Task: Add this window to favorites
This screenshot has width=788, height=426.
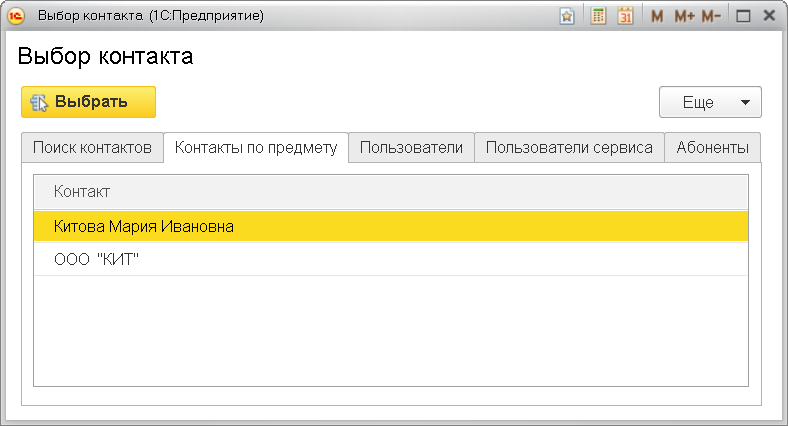Action: click(x=566, y=16)
